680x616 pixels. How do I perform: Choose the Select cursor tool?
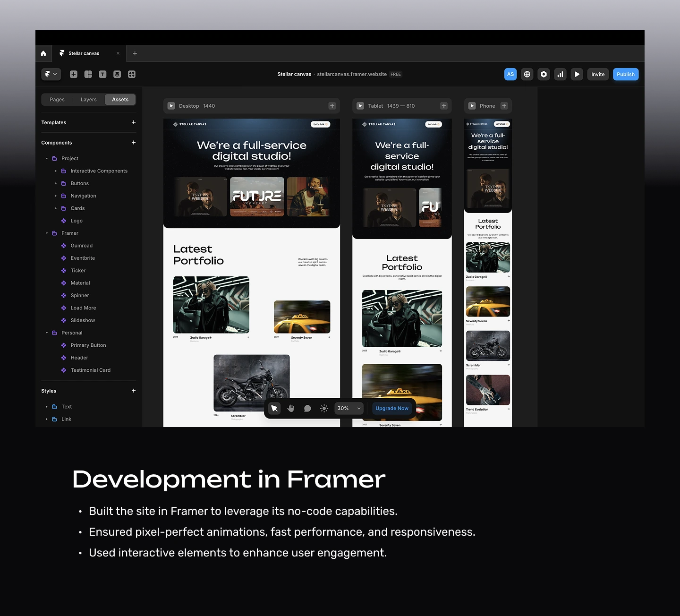coord(274,408)
